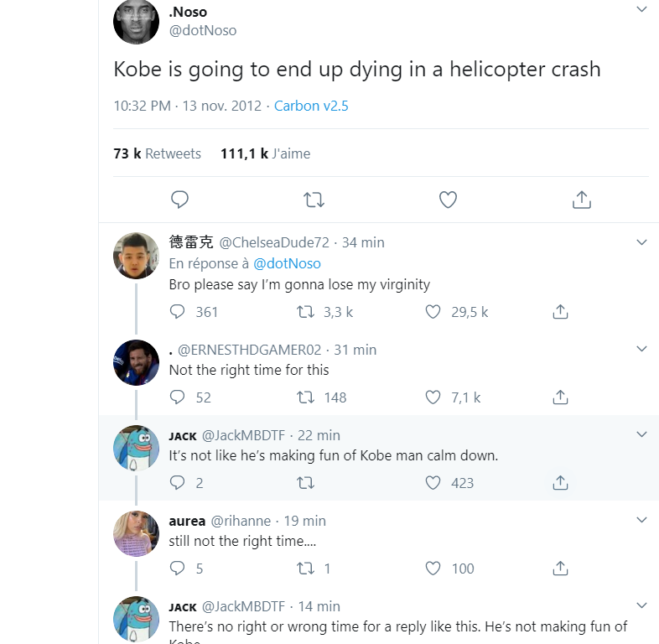Reply to the main .Noso tweet

click(x=179, y=200)
